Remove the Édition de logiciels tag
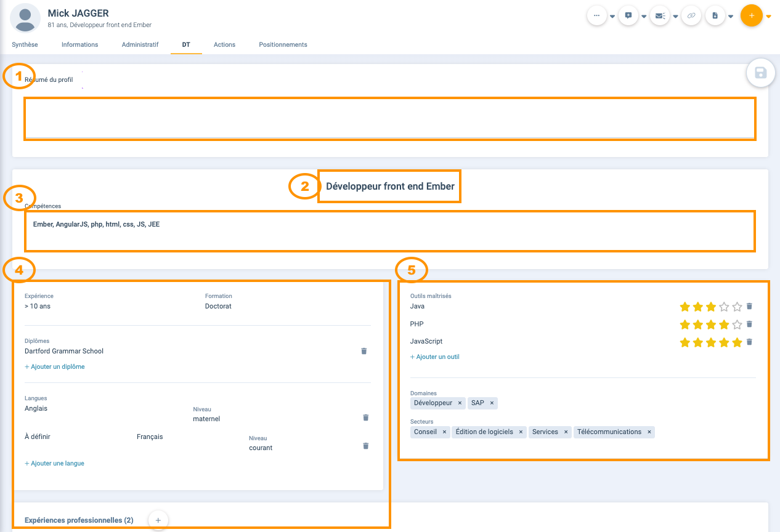Screen dimensions: 780x532 coord(521,432)
